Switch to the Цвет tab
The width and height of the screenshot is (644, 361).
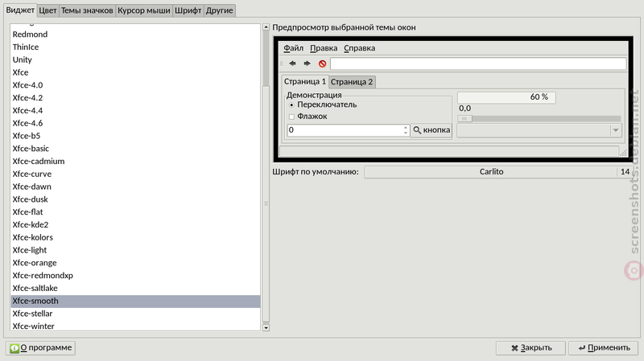[47, 10]
